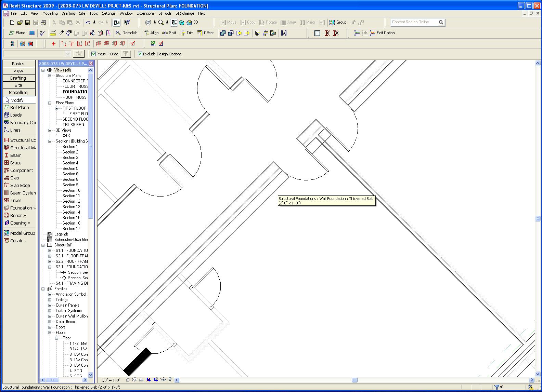Viewport: 542px width, 392px height.
Task: Click the Print icon in toolbar
Action: click(x=43, y=23)
